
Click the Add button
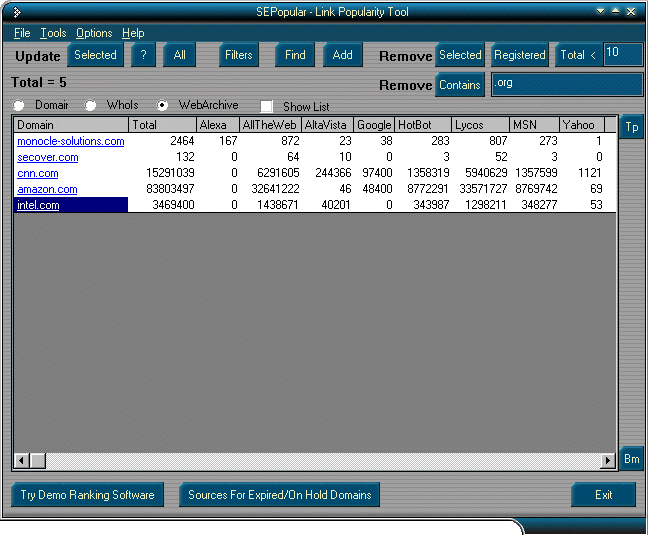[343, 55]
